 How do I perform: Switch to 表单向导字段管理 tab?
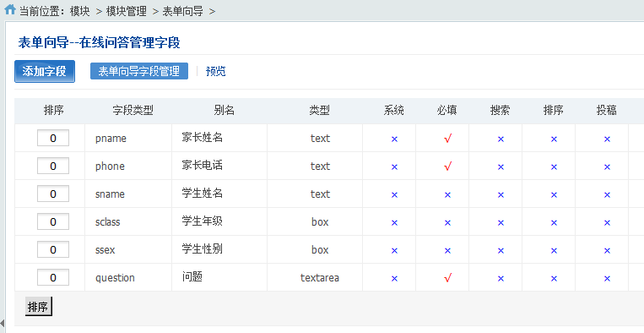tap(139, 71)
